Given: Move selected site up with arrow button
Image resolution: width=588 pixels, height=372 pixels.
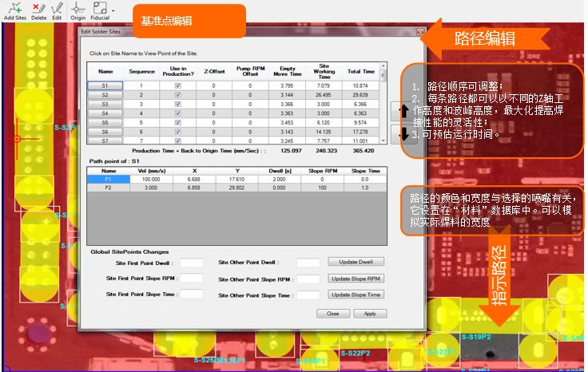Looking at the screenshot, I should (398, 111).
